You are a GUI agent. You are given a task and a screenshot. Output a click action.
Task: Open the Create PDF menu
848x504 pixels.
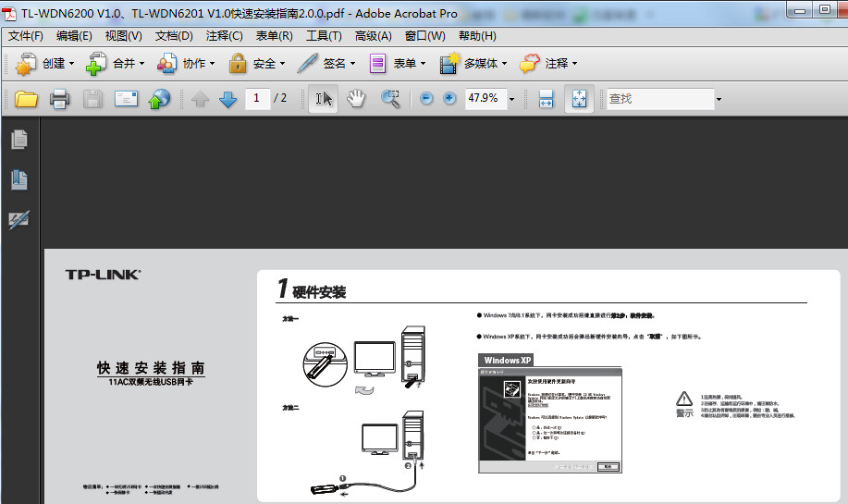click(x=44, y=63)
